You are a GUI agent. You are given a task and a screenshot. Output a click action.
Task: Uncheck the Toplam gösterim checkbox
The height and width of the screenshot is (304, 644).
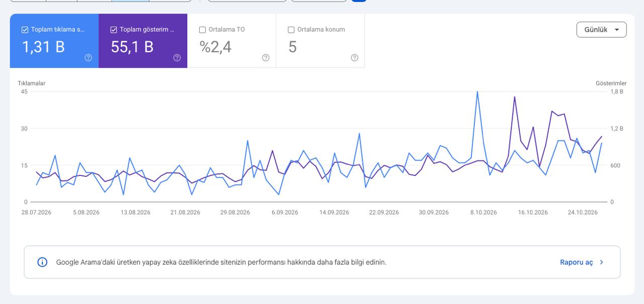[113, 30]
